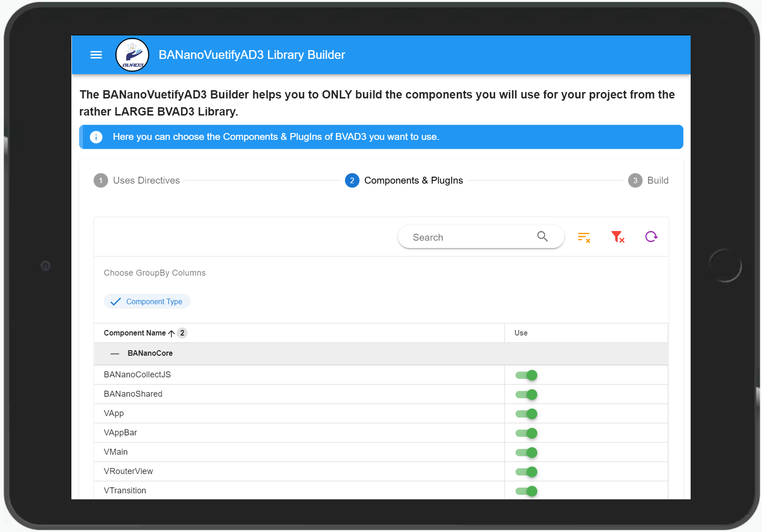Go to step 3 Build
The image size is (762, 532).
pos(648,180)
